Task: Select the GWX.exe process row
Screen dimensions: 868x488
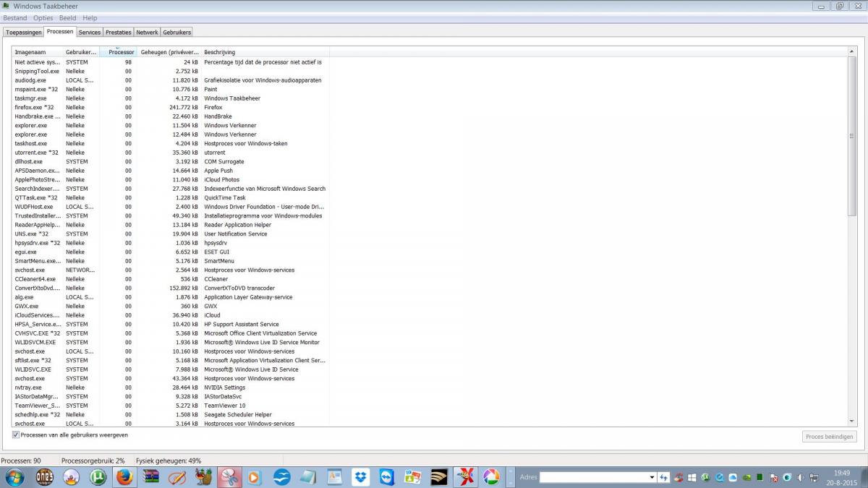Action: 171,306
